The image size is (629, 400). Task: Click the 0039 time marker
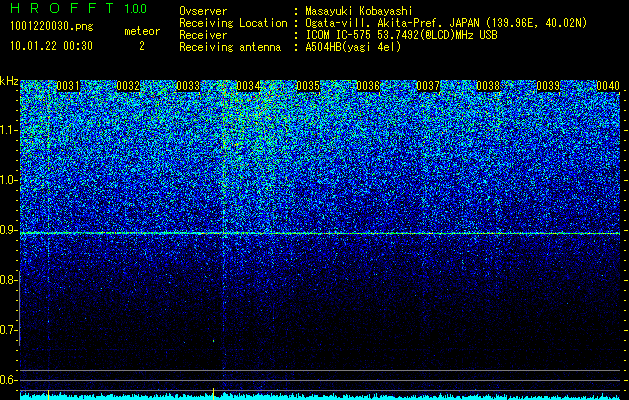pyautogui.click(x=548, y=86)
